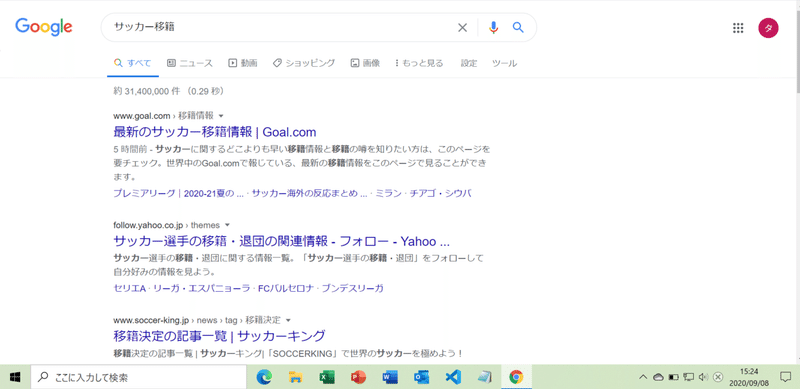Expand dropdown arrow beside follow.yahoo.co.jp themes
Viewport: 800px width, 389px height.
[x=228, y=225]
